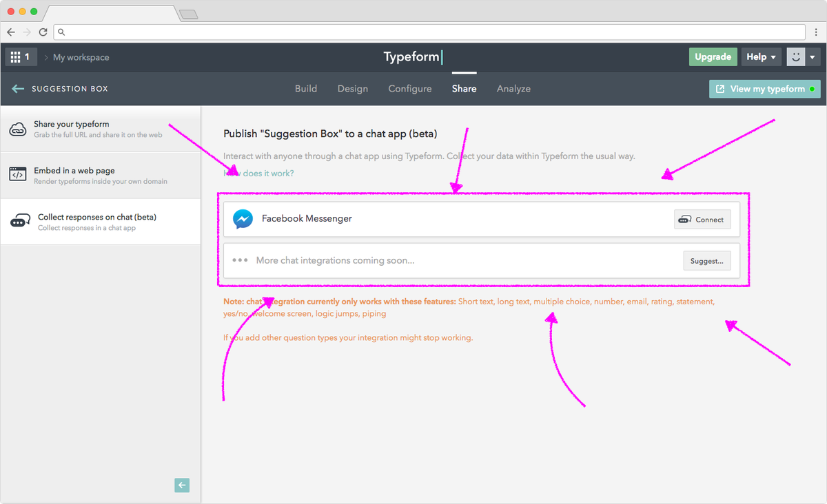The image size is (827, 504).
Task: Select the Share tab
Action: click(x=464, y=89)
